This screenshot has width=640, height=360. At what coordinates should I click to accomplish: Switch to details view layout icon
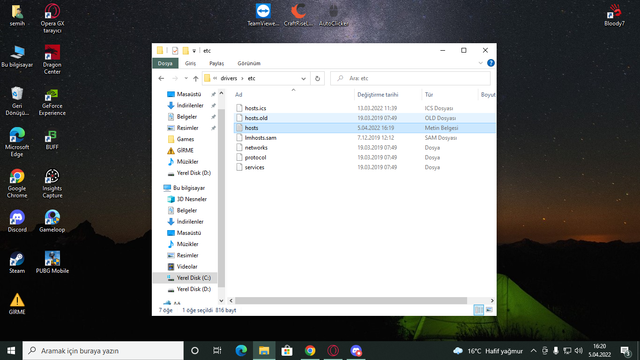pyautogui.click(x=478, y=310)
